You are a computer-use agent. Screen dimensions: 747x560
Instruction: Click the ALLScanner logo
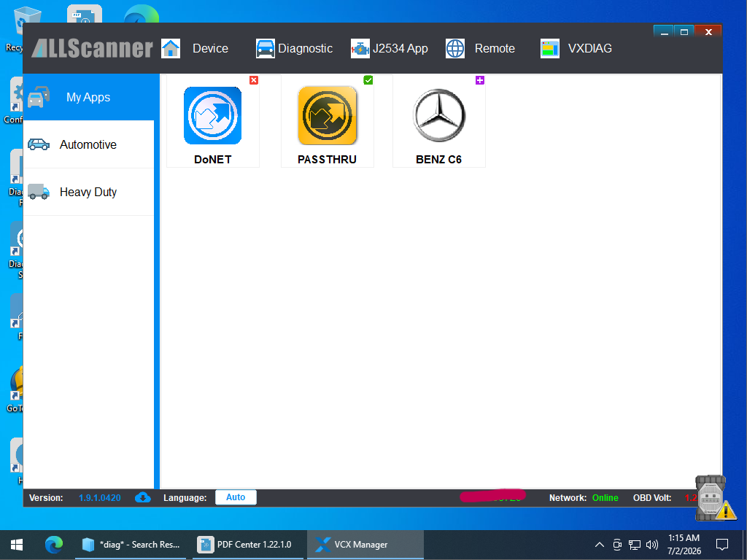92,48
